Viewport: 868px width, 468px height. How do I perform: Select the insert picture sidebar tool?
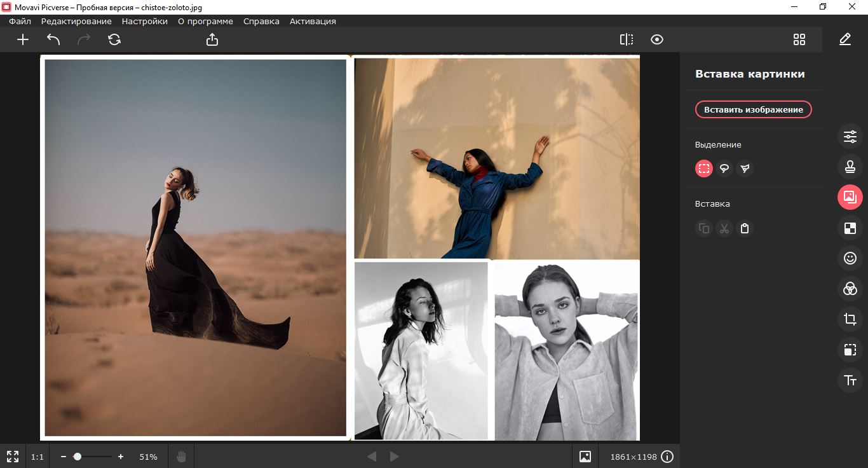[850, 197]
